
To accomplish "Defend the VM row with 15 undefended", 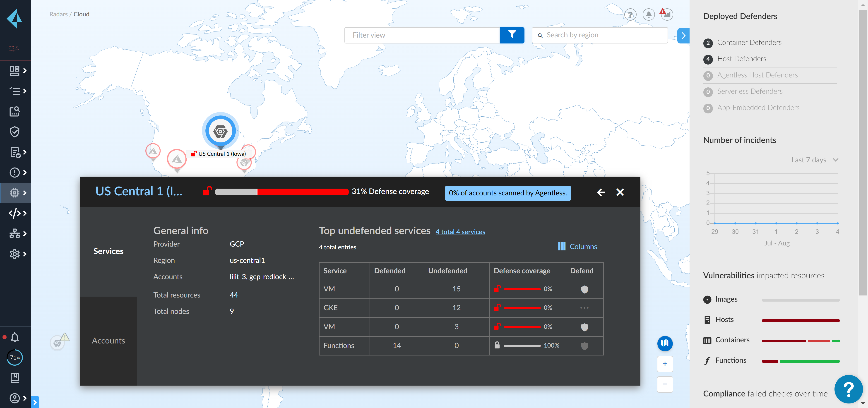I will (x=585, y=289).
